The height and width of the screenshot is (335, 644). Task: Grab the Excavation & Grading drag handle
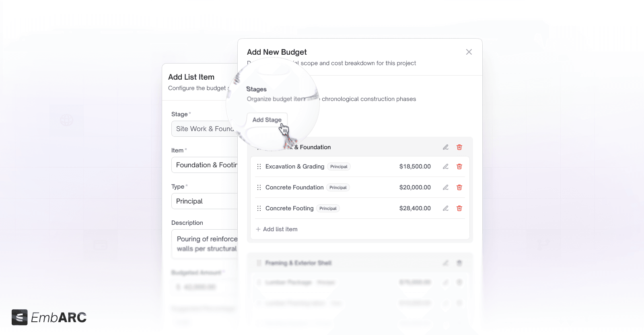coord(259,166)
